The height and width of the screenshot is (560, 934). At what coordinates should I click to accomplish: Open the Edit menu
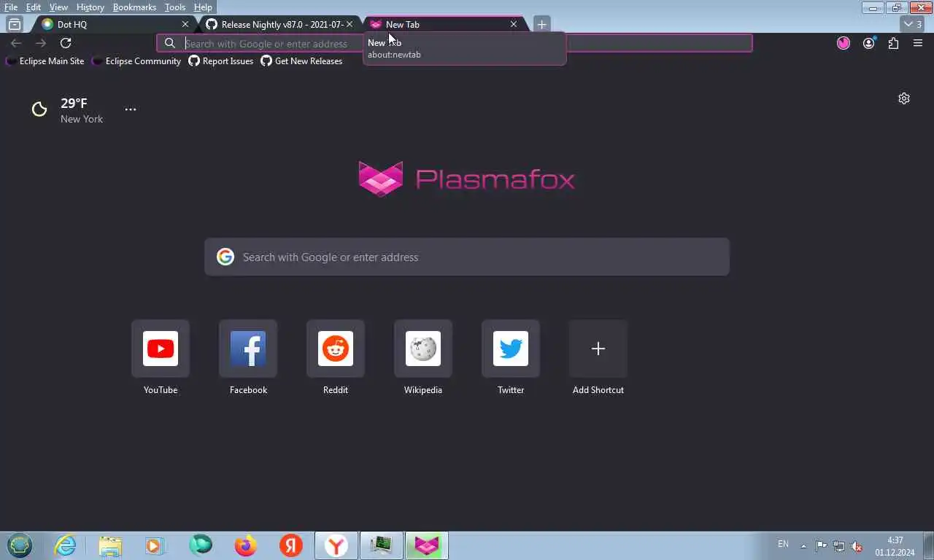click(34, 7)
